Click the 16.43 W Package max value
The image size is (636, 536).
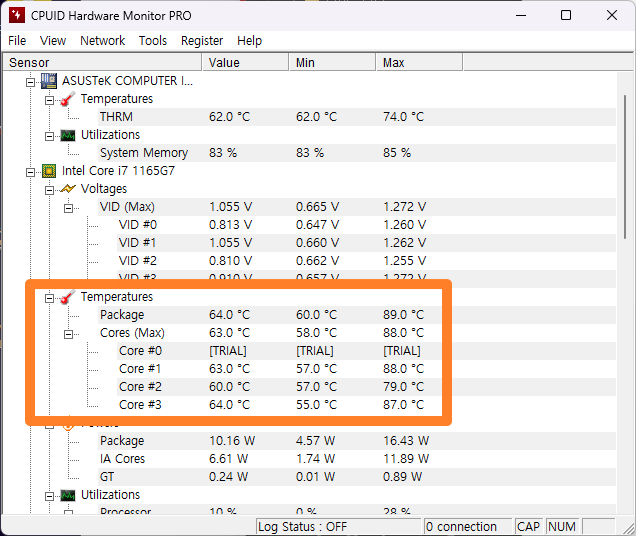click(x=406, y=441)
